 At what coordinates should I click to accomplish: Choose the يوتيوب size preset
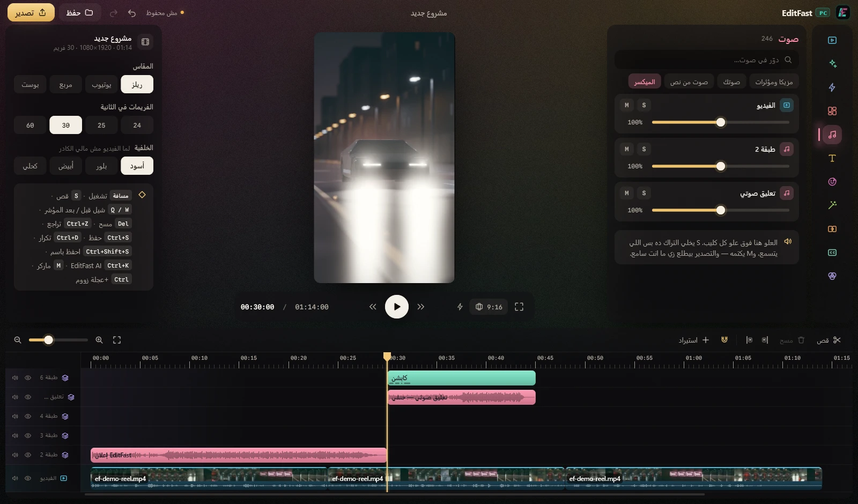[x=101, y=85]
